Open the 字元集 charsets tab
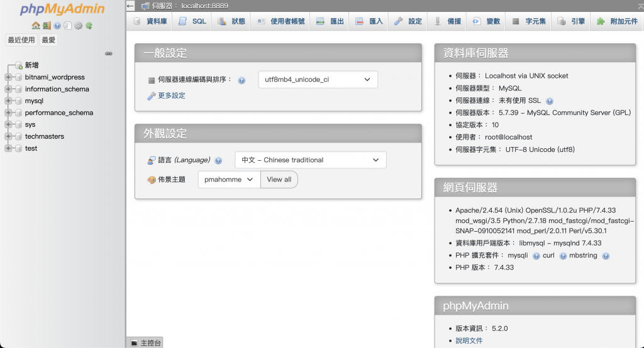Image resolution: width=644 pixels, height=348 pixels. (x=528, y=21)
